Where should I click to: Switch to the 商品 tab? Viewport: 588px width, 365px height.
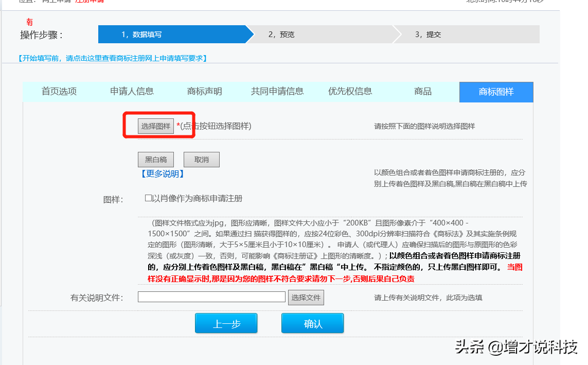pos(422,92)
